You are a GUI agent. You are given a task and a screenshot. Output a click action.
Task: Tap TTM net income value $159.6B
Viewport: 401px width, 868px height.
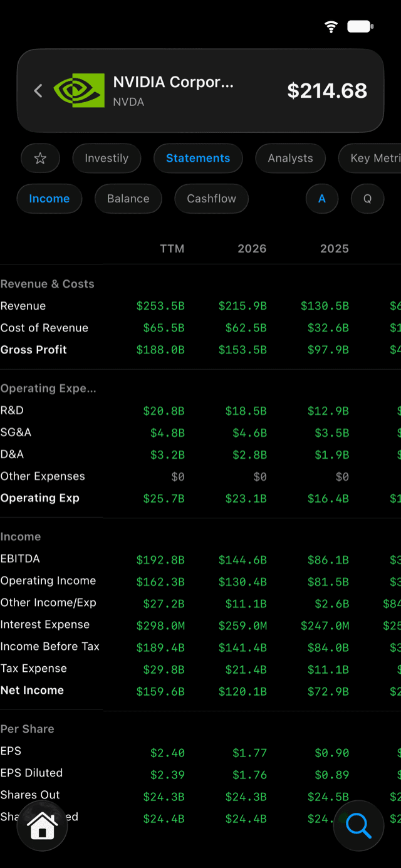160,691
